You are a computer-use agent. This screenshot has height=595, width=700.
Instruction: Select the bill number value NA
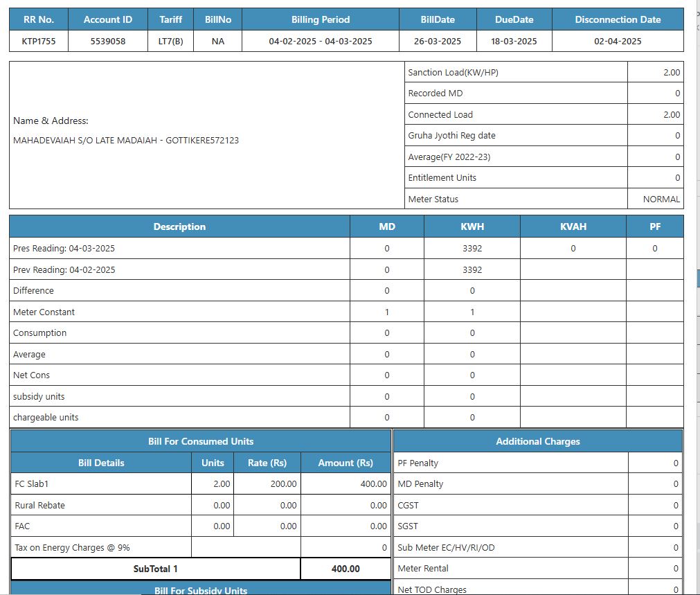218,42
